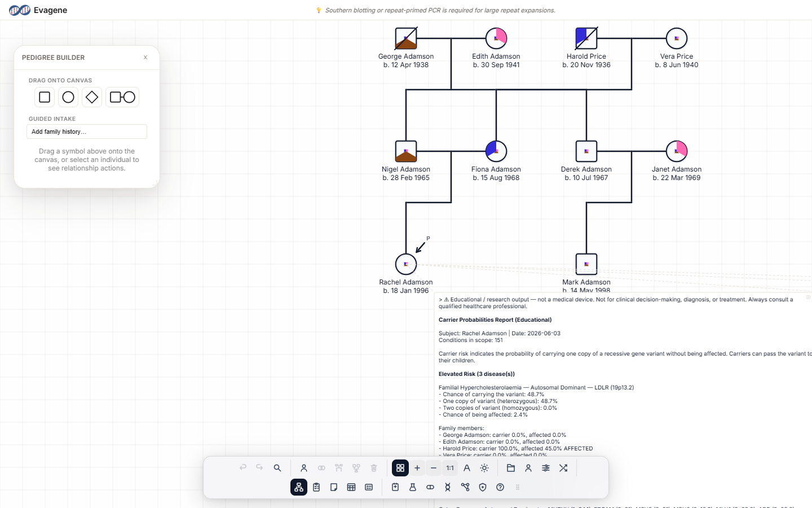Toggle the grid view button in toolbar

coord(400,468)
